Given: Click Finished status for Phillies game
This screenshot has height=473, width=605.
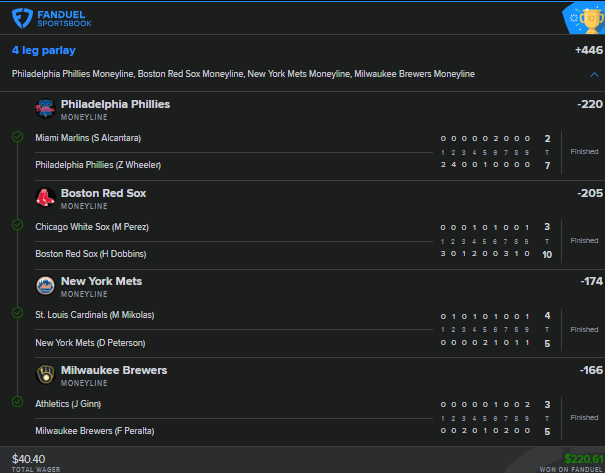Looking at the screenshot, I should (584, 152).
